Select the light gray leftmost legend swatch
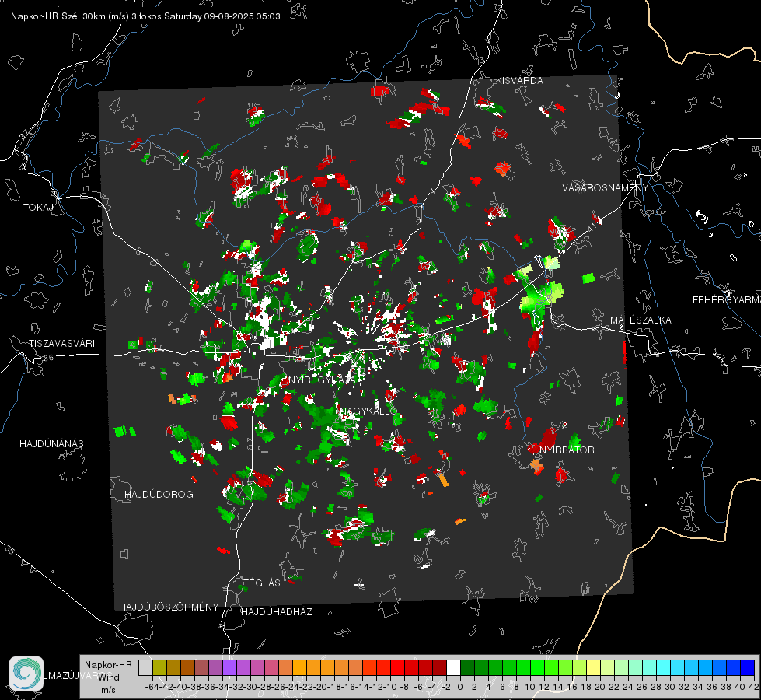The width and height of the screenshot is (761, 700). [145, 667]
